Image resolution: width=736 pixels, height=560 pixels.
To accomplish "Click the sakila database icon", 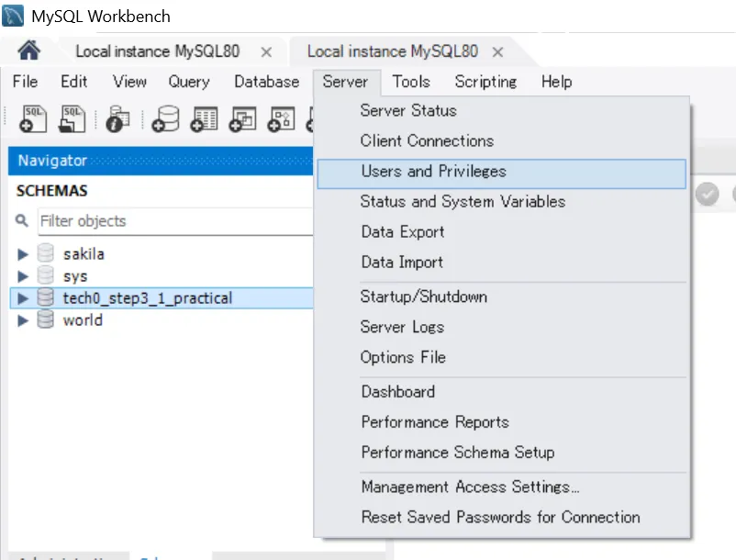I will click(46, 253).
